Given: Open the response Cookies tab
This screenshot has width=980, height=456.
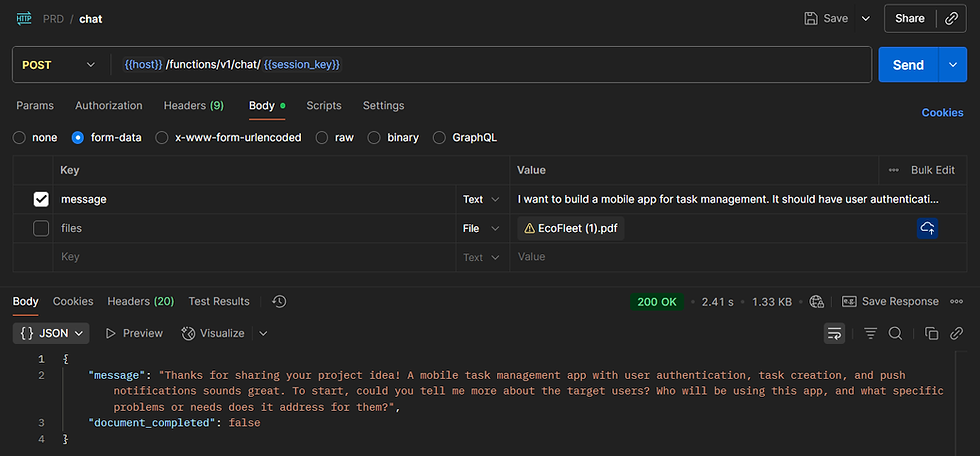Looking at the screenshot, I should pyautogui.click(x=73, y=302).
